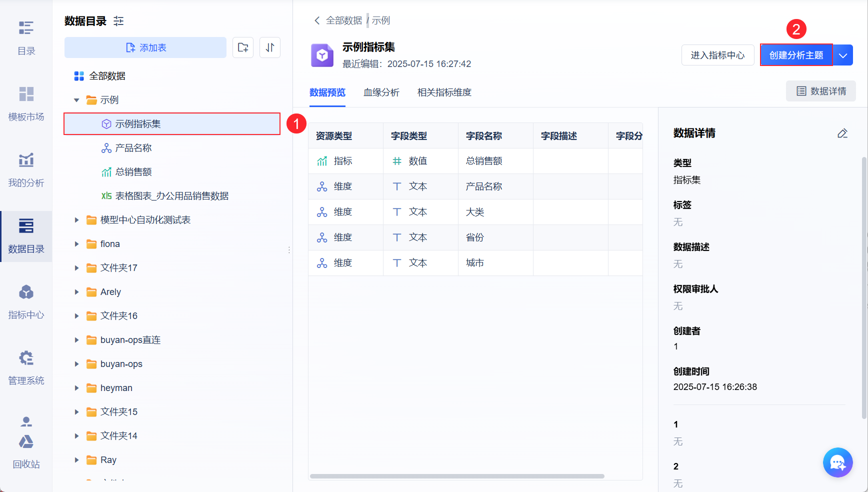Switch to the 血缘分析 tab

click(x=381, y=92)
